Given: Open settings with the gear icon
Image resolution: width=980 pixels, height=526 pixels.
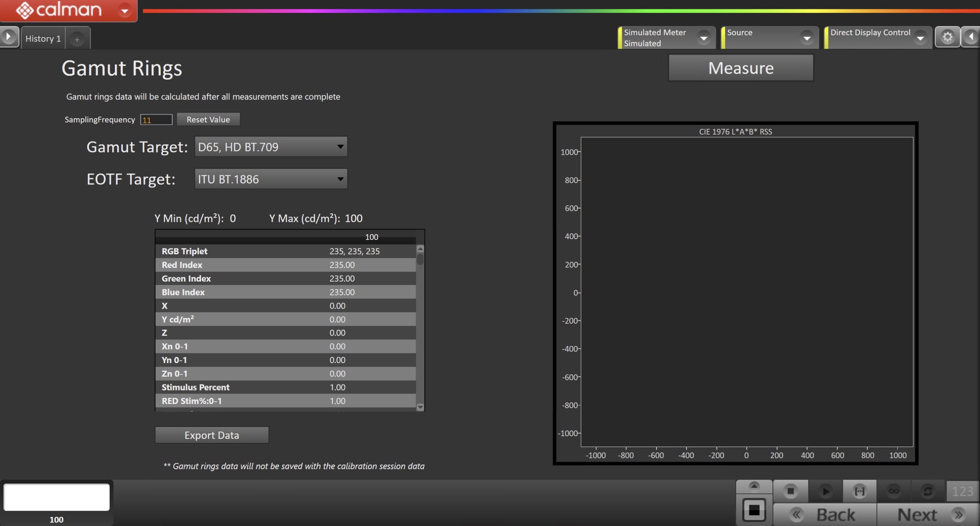Looking at the screenshot, I should click(947, 37).
